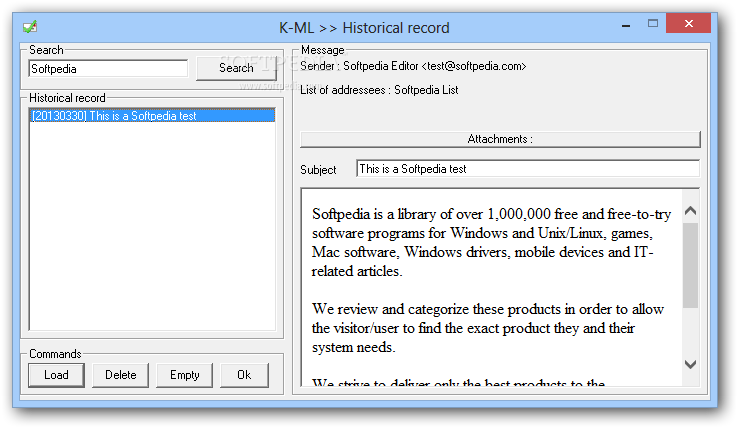Click the Search button

(236, 68)
